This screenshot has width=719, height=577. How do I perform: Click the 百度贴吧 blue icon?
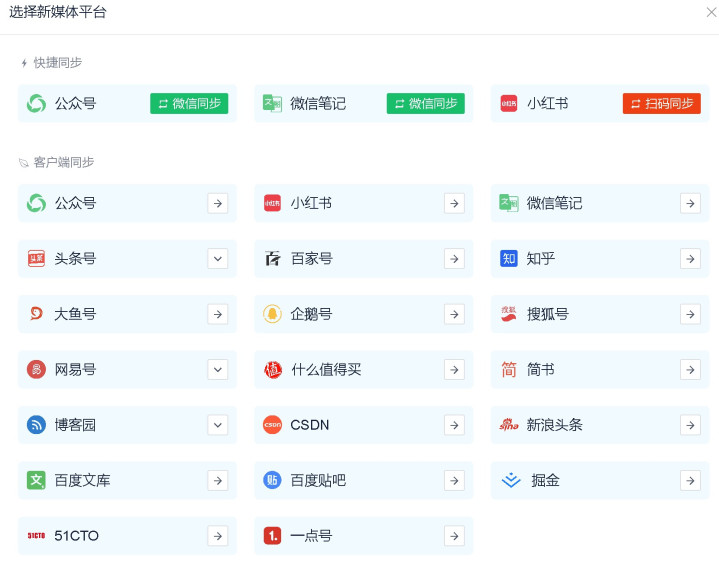point(272,481)
